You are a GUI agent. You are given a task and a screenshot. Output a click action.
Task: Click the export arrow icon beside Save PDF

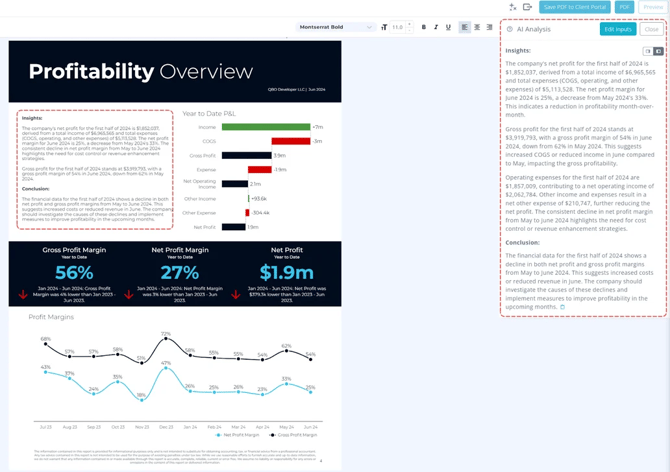click(x=528, y=7)
